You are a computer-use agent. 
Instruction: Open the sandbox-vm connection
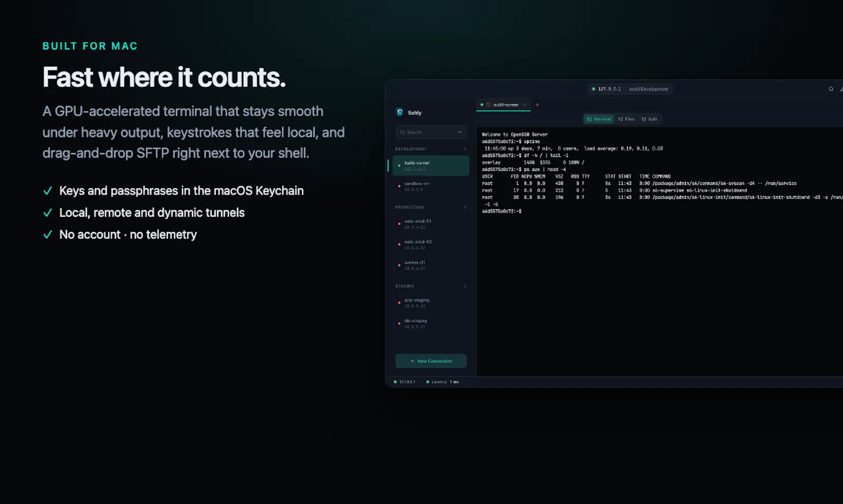pyautogui.click(x=431, y=186)
